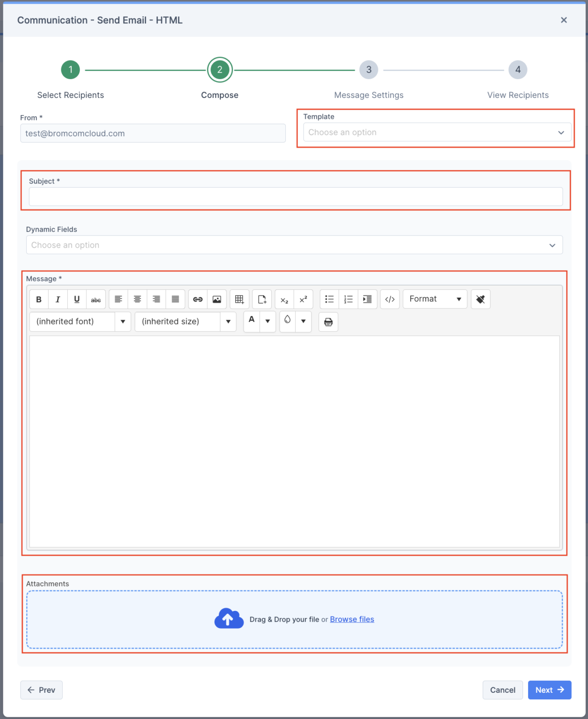Enable center text alignment
Image resolution: width=588 pixels, height=719 pixels.
(x=137, y=299)
